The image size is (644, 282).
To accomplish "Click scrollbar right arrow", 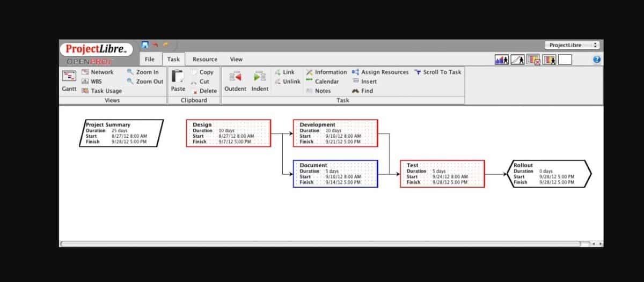I will pyautogui.click(x=599, y=244).
